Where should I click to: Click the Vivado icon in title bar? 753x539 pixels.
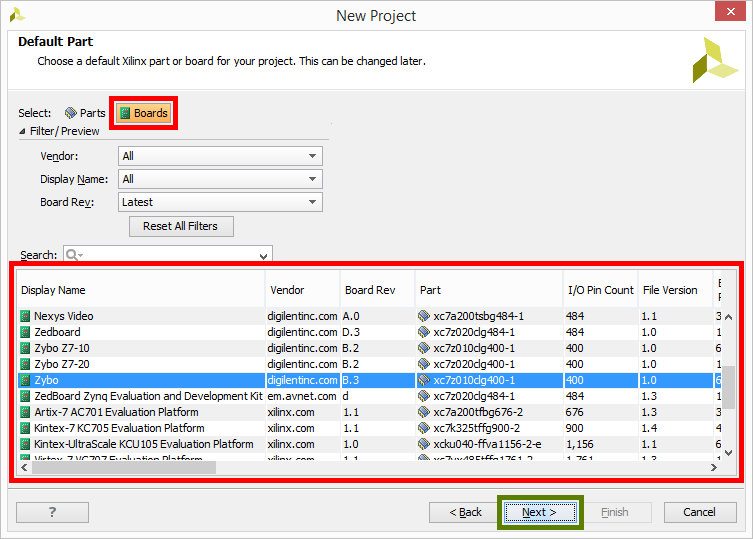click(x=17, y=15)
